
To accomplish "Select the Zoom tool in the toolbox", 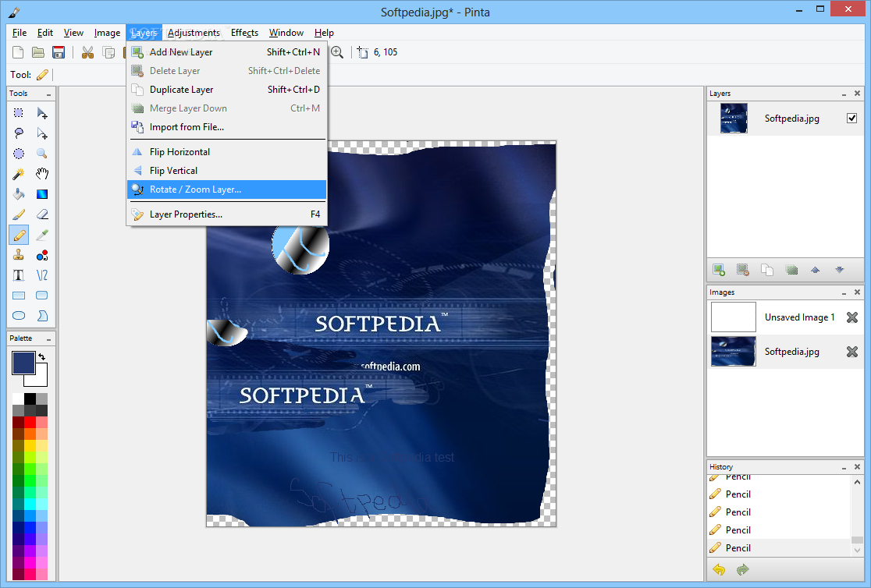I will point(41,154).
